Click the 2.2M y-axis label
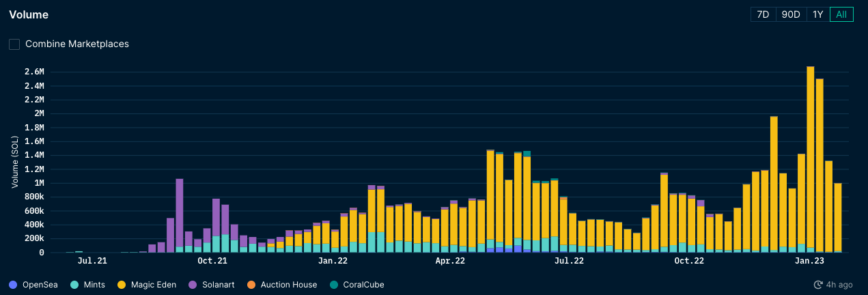The height and width of the screenshot is (295, 868). tap(33, 100)
